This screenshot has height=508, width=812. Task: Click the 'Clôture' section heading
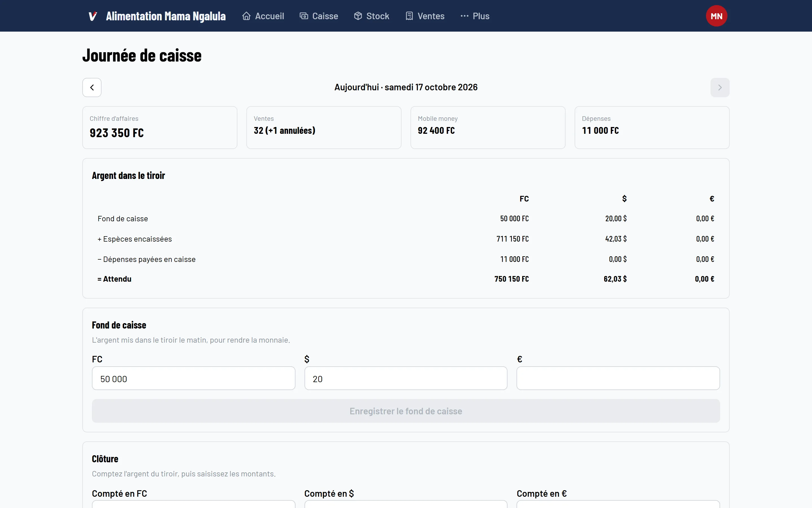click(105, 459)
